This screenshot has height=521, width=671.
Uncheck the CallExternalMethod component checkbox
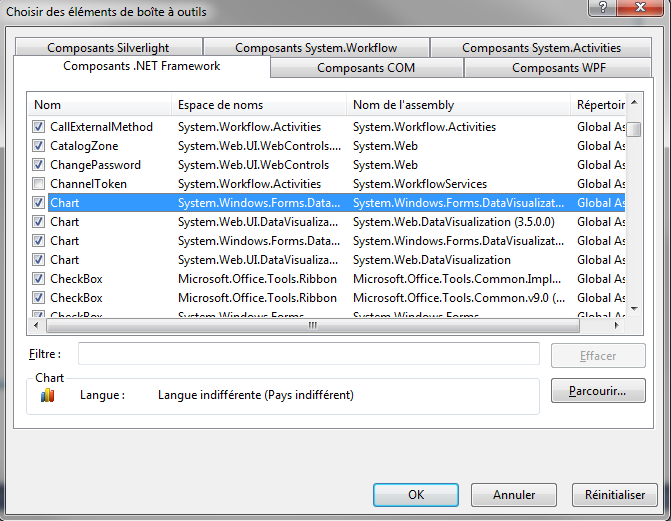tap(38, 127)
